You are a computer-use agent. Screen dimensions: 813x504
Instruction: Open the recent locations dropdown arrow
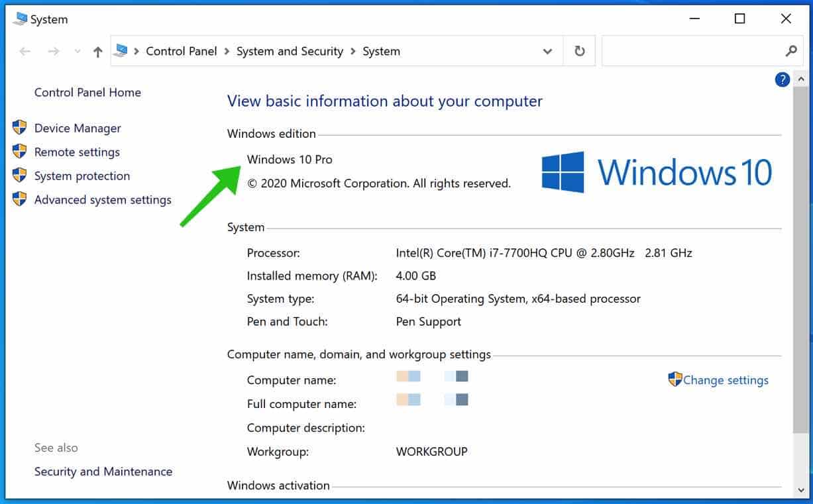(77, 52)
